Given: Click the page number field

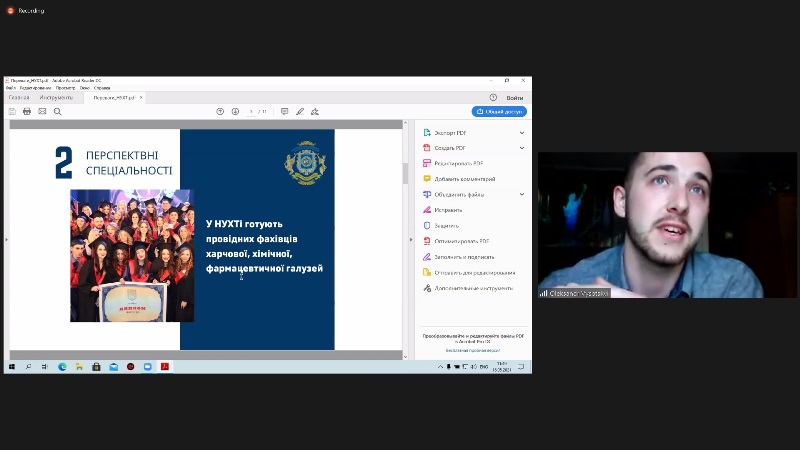Looking at the screenshot, I should click(251, 111).
